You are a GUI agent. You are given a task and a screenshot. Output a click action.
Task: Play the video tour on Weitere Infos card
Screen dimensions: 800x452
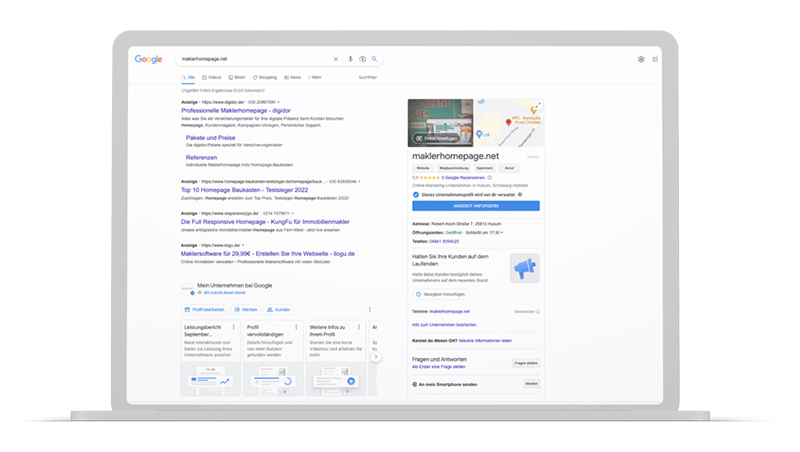[x=351, y=381]
